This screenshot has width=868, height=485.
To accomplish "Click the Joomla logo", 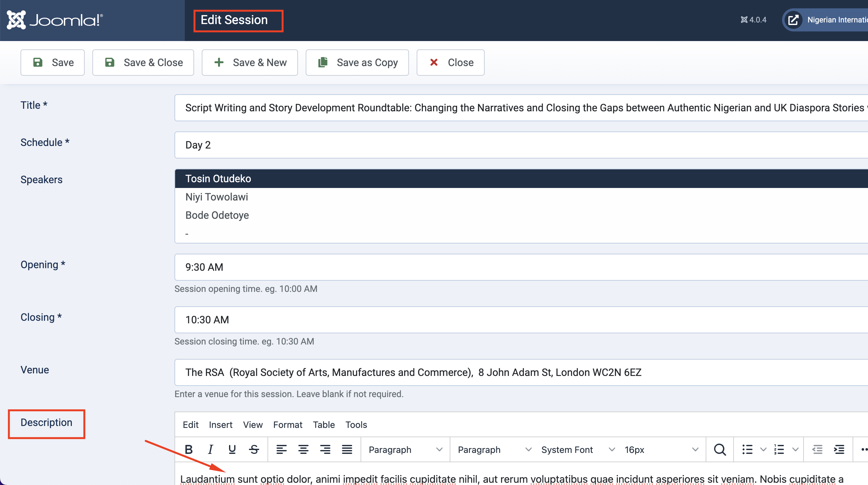I will point(55,20).
